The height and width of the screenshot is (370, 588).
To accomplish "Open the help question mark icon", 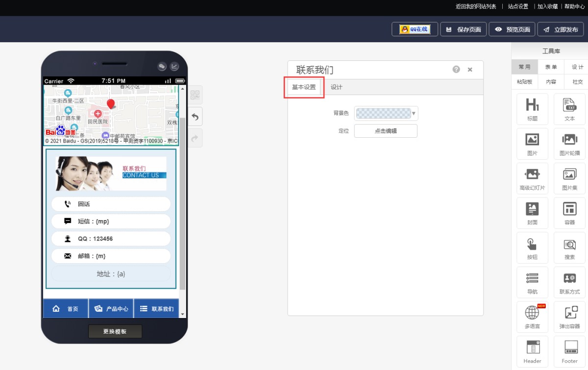I will (x=456, y=70).
